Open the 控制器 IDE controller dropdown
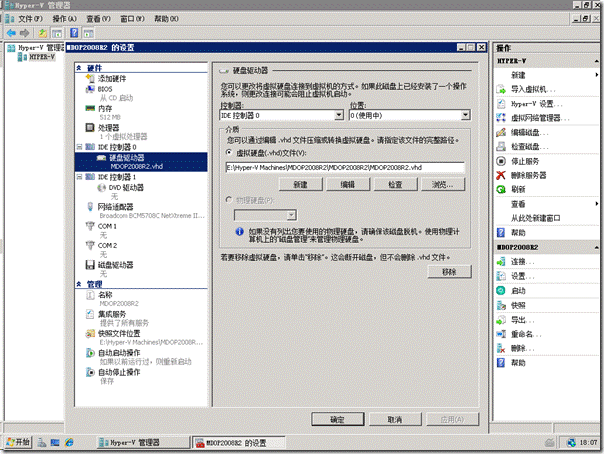The image size is (604, 454). pos(339,115)
